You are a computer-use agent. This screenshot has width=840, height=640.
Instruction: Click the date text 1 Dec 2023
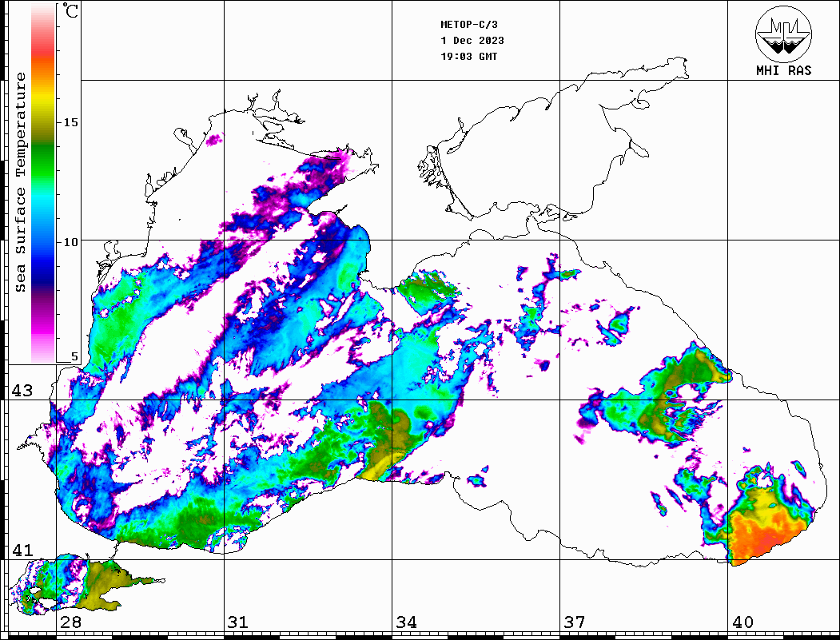click(472, 41)
